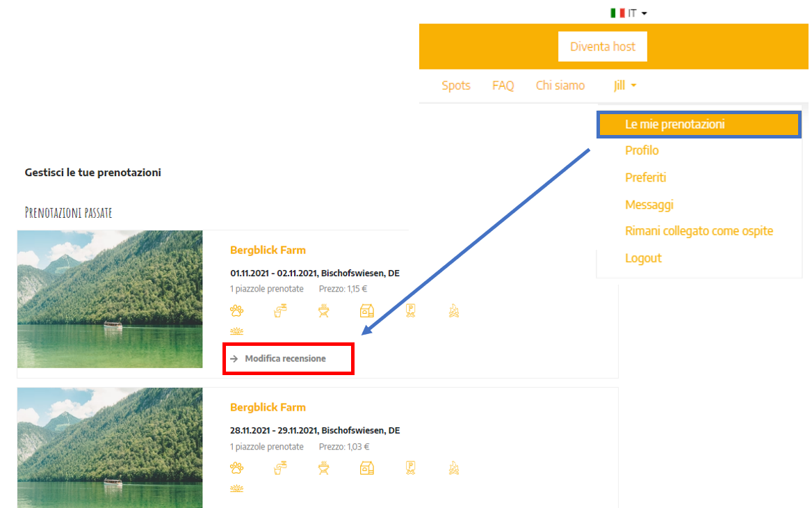Open the IT language dropdown arrow
This screenshot has height=508, width=812.
(644, 13)
